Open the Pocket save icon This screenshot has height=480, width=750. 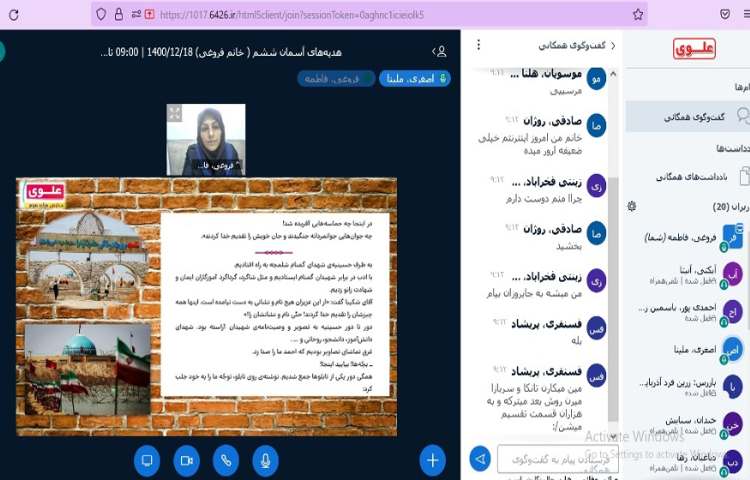[725, 14]
